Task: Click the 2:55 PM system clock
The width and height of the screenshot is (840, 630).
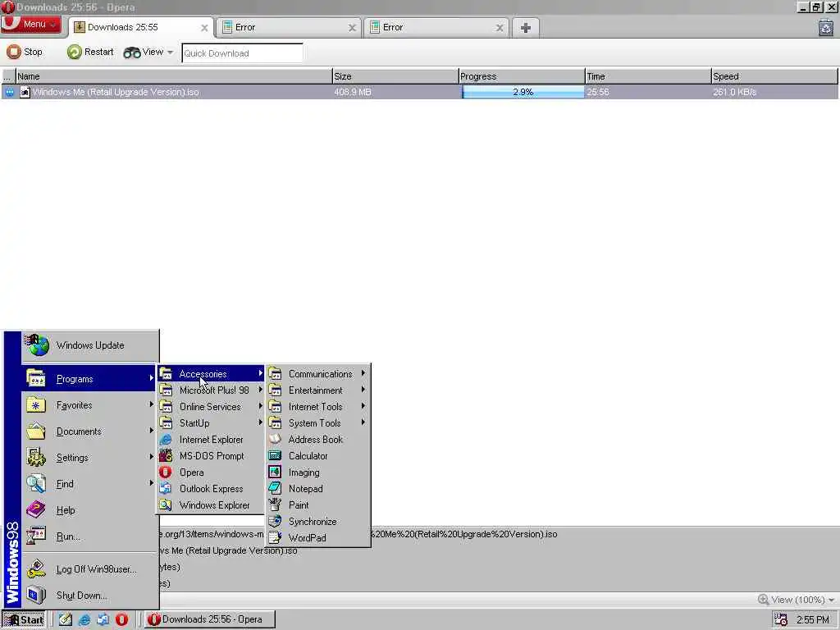Action: tap(813, 620)
